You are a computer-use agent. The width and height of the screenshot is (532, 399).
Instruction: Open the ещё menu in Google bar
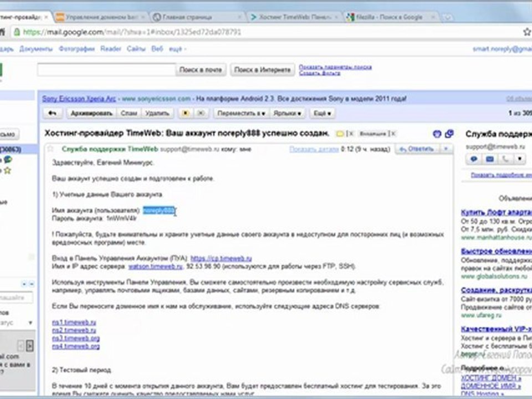coord(177,49)
